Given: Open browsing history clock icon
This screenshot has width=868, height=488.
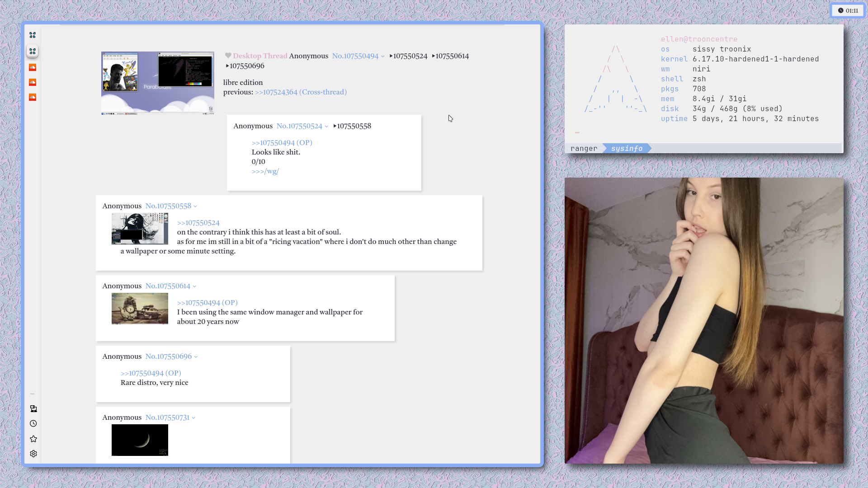Looking at the screenshot, I should coord(33,424).
